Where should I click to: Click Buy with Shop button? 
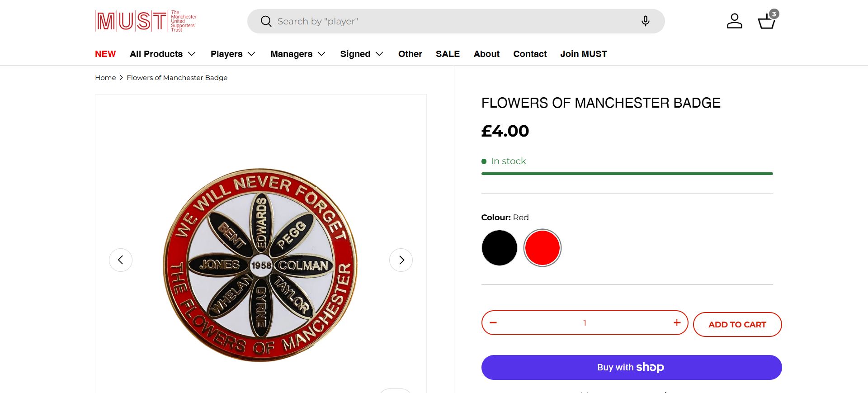coord(631,367)
